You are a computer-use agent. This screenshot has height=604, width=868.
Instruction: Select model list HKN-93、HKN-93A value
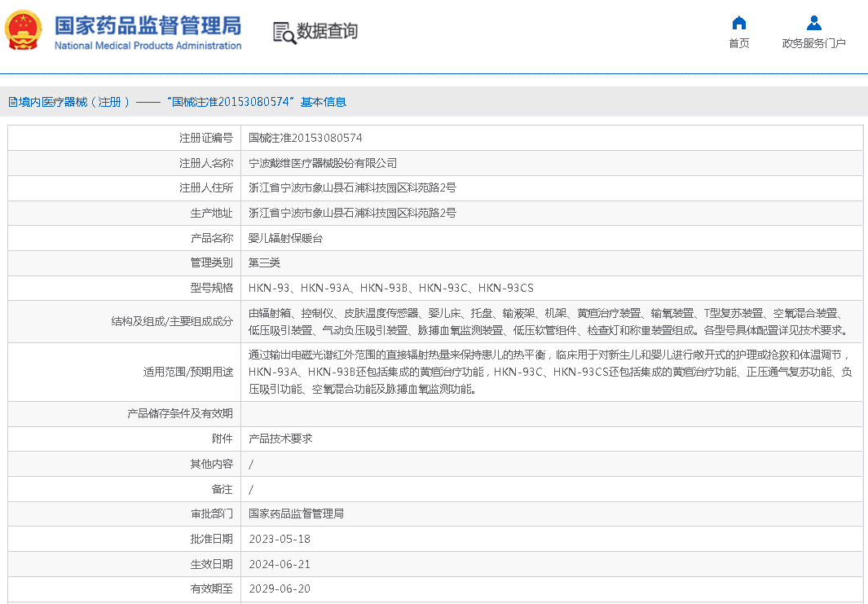click(391, 288)
